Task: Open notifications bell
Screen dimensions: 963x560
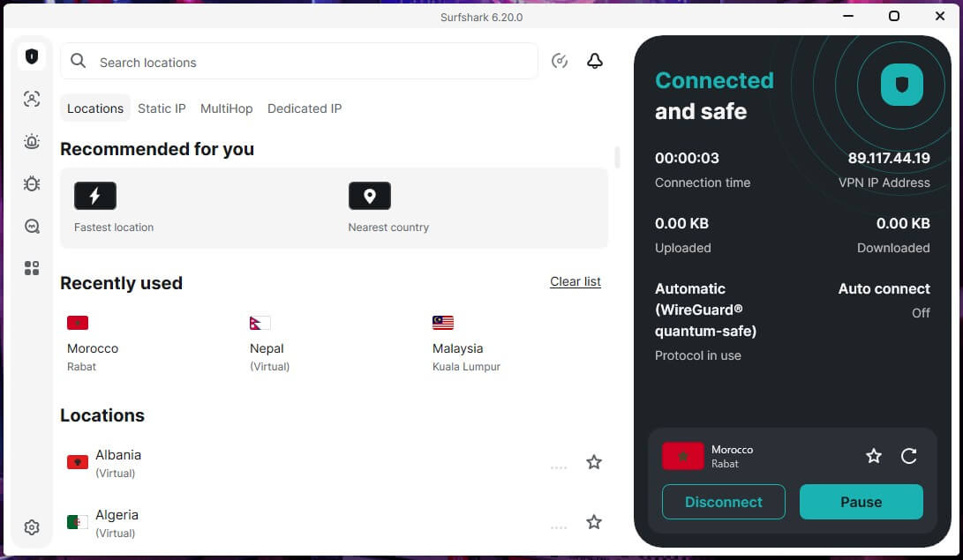Action: (595, 61)
